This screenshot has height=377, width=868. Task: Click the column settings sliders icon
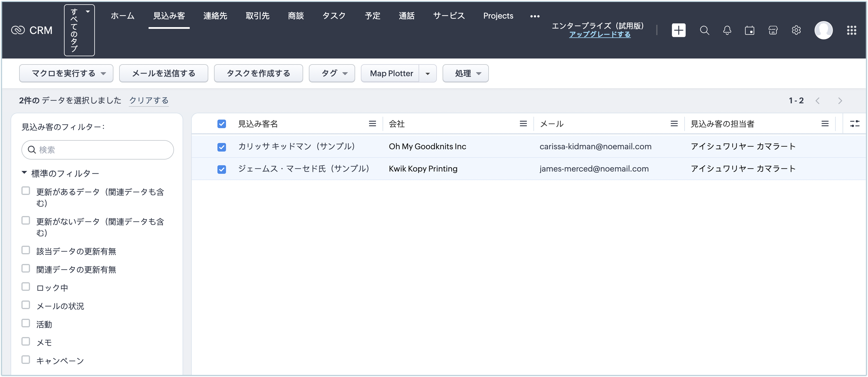(x=855, y=124)
